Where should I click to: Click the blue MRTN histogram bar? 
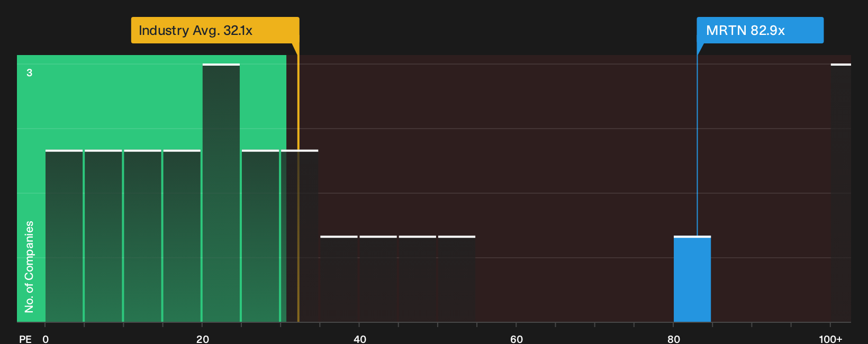(x=692, y=279)
